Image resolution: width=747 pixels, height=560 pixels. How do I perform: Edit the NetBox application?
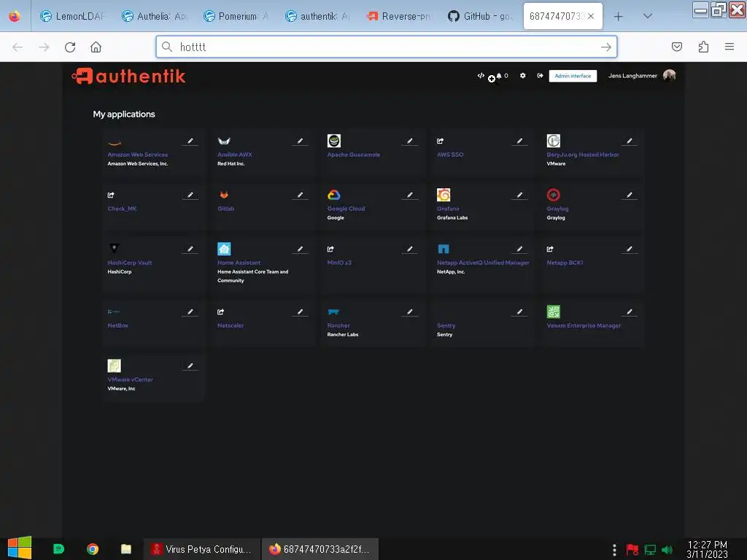coord(190,312)
